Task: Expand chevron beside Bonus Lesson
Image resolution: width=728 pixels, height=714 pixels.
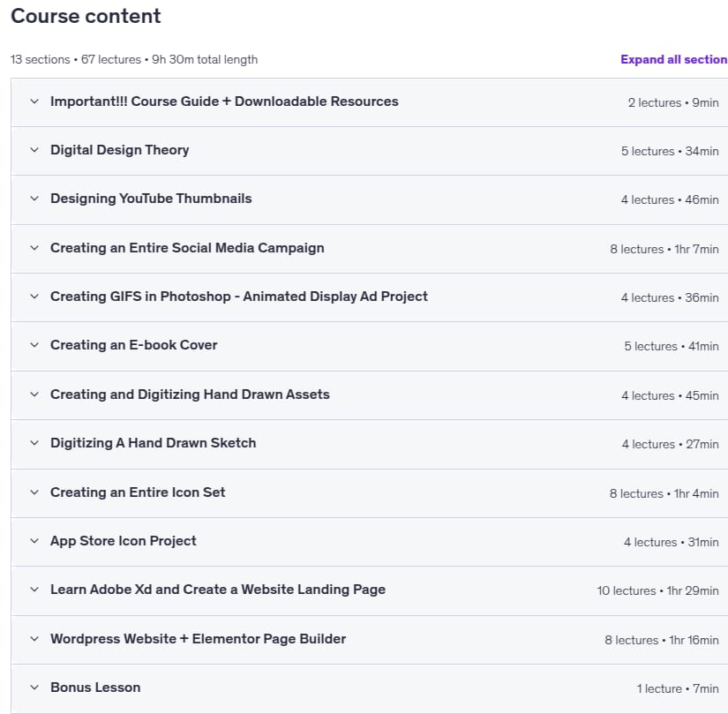Action: (34, 687)
